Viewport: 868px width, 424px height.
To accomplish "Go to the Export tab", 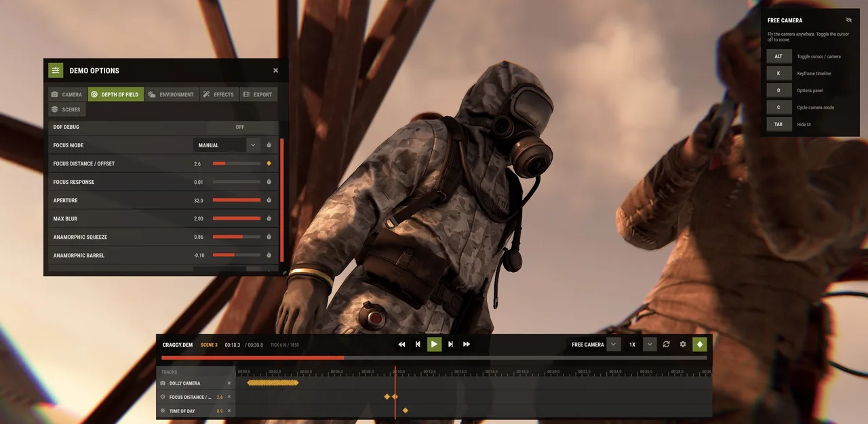I will 258,94.
